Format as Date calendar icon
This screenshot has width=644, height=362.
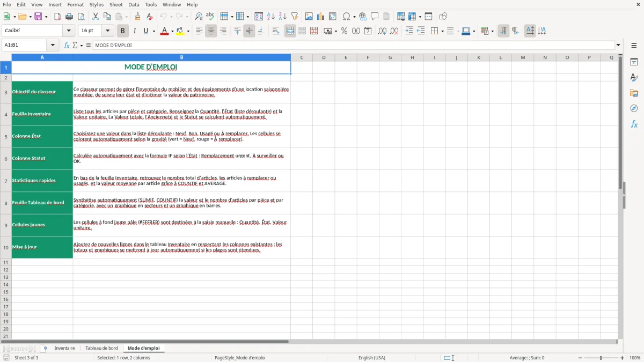coord(368,31)
